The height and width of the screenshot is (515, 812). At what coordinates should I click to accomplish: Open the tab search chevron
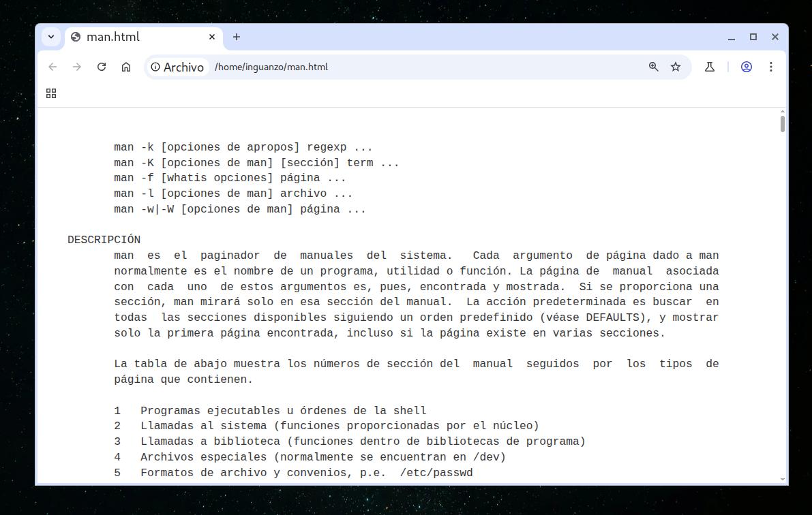point(50,37)
